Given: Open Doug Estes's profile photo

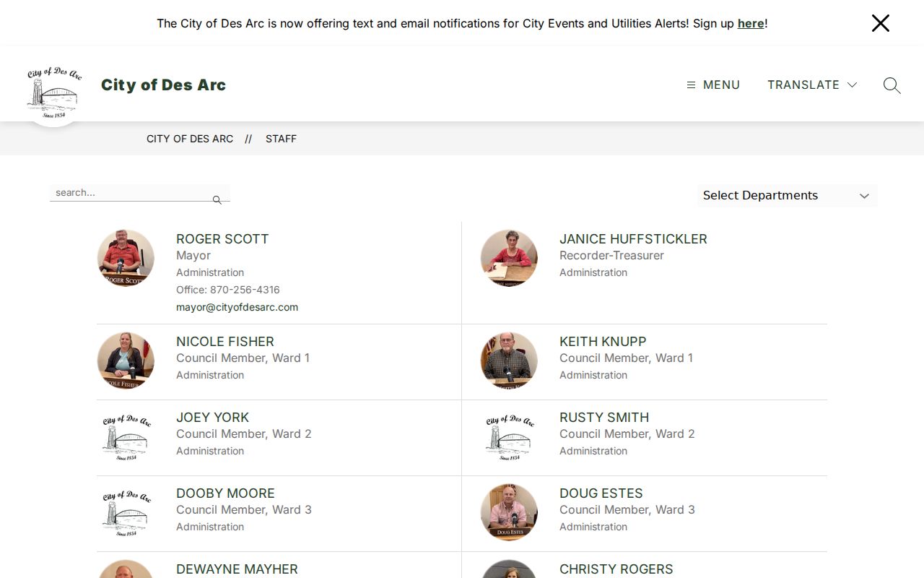Looking at the screenshot, I should [x=509, y=512].
